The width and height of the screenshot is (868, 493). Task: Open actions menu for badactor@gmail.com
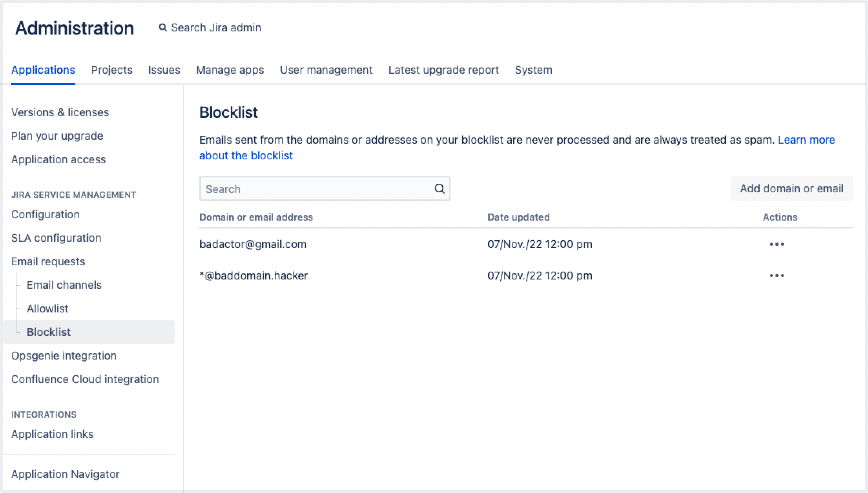(777, 244)
